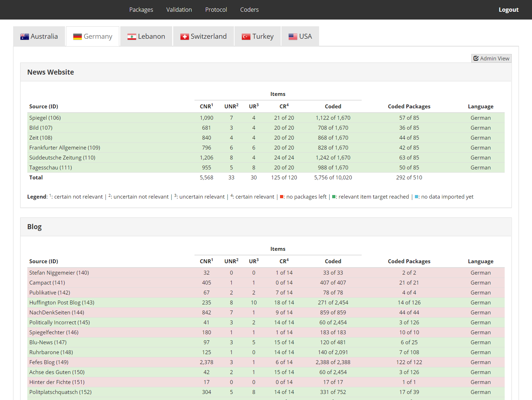Screen dimensions: 532x400
Task: Select Blu-News (147) blog
Action: tap(266, 342)
